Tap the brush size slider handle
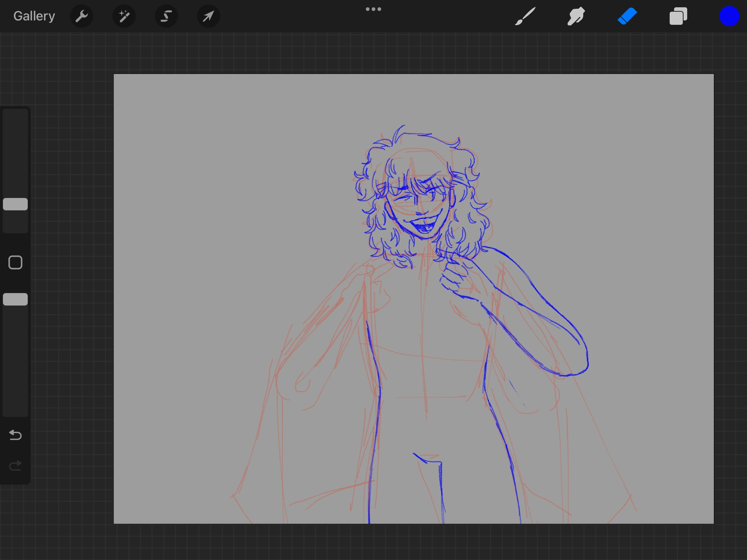747x560 pixels. pos(15,204)
